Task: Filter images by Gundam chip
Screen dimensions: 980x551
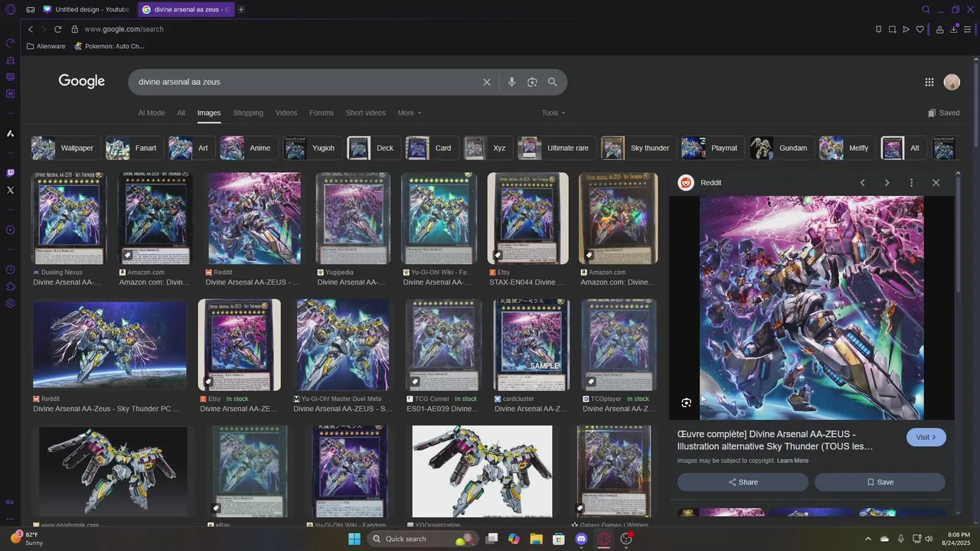Action: (780, 148)
